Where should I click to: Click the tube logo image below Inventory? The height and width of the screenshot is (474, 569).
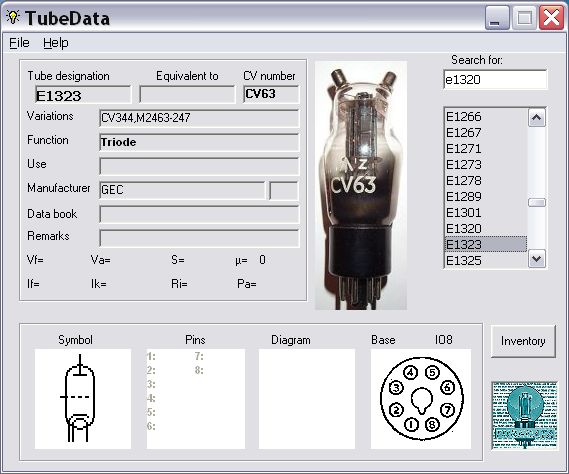(525, 416)
